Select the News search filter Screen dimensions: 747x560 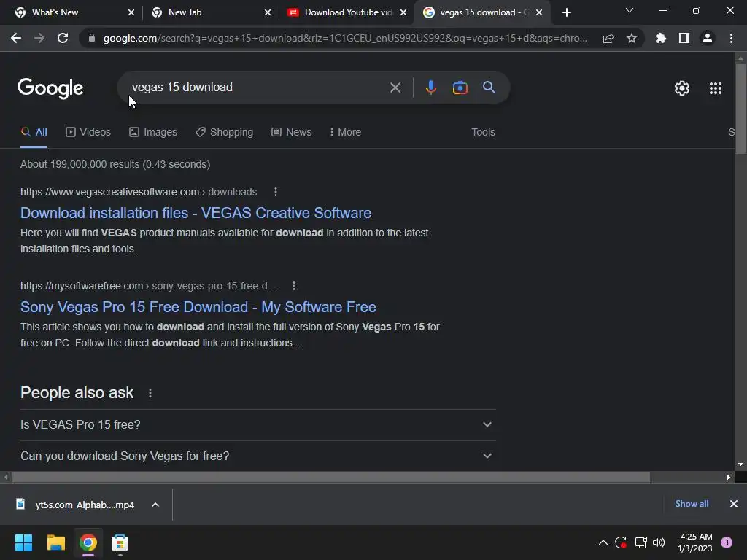[292, 132]
